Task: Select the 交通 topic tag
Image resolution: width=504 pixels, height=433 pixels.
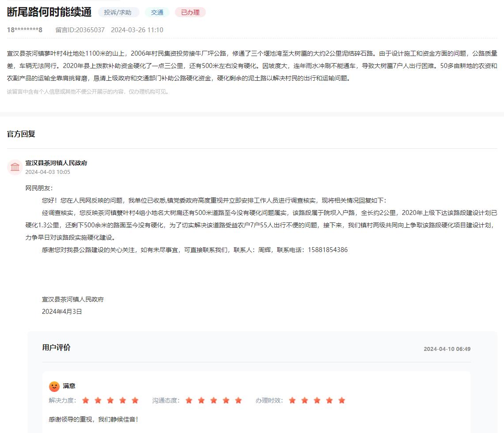Action: (157, 12)
